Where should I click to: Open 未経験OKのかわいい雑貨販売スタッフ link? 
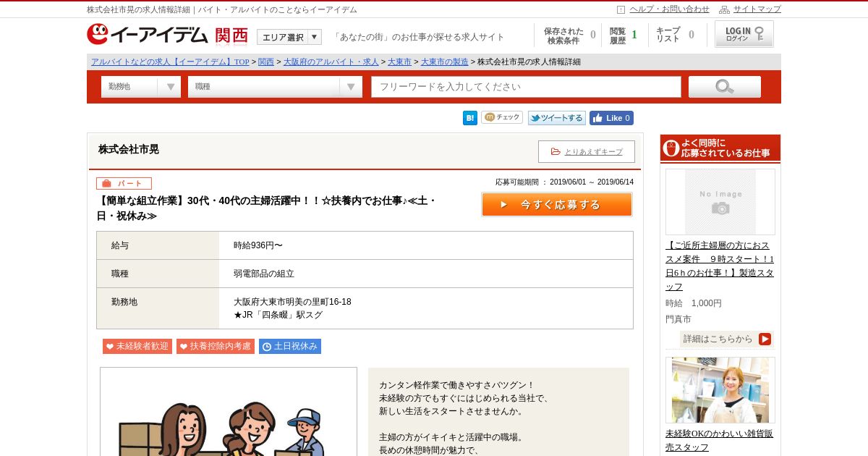[x=720, y=440]
